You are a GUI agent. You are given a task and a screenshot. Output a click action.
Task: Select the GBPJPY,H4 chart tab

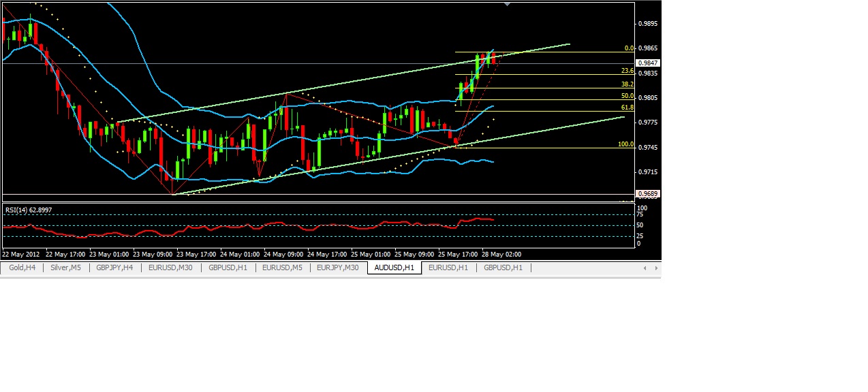(114, 268)
